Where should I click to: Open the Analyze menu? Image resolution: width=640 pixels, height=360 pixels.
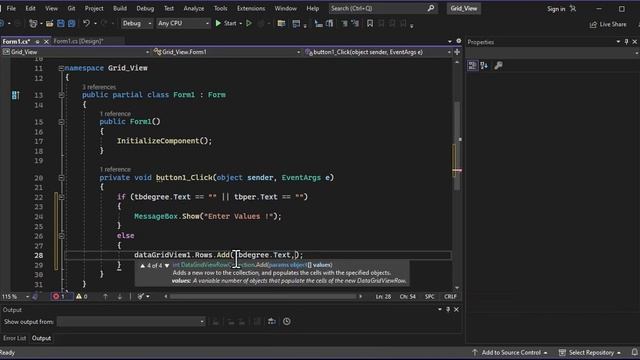(x=193, y=8)
